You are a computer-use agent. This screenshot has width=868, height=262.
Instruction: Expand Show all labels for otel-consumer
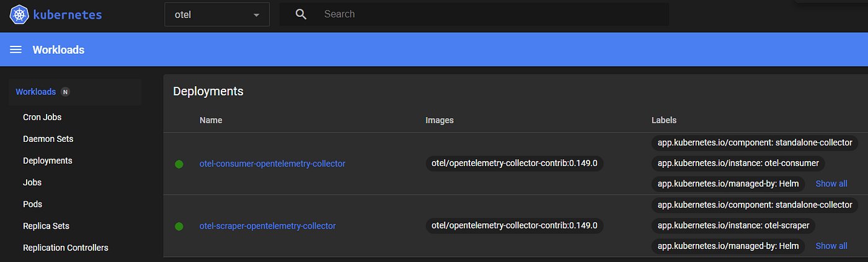click(x=831, y=183)
